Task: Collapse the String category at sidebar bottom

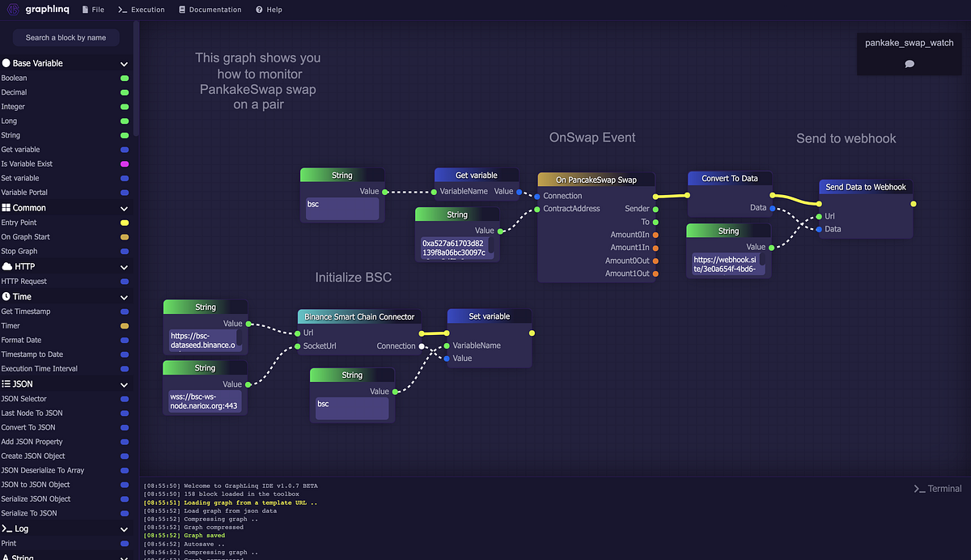Action: click(124, 556)
